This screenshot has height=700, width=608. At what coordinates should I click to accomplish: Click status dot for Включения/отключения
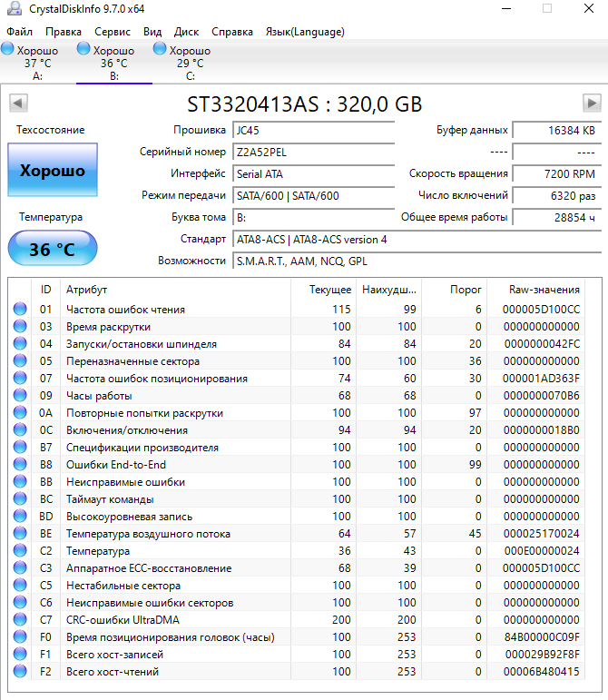click(x=20, y=430)
